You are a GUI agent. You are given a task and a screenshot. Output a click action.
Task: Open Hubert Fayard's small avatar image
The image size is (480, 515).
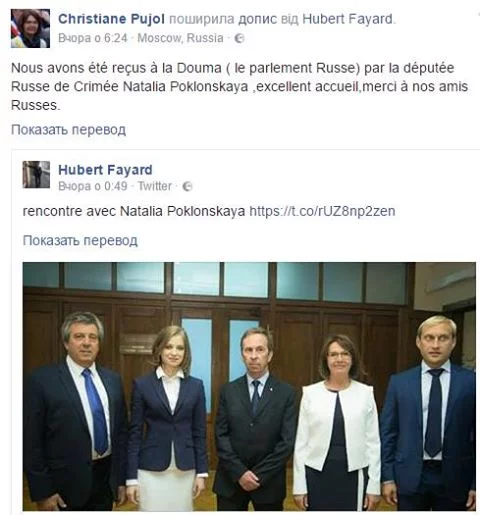(x=36, y=175)
